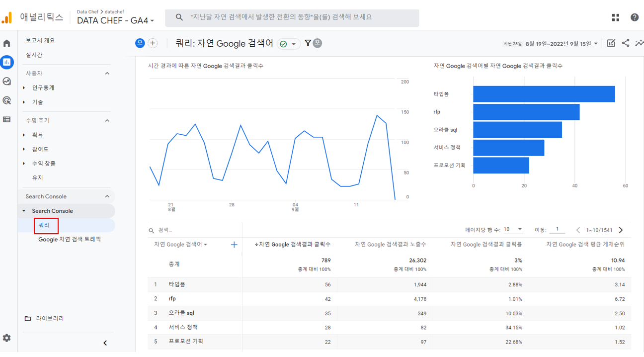This screenshot has height=357, width=644.
Task: Open Configure table icon in left rail
Action: tap(7, 119)
